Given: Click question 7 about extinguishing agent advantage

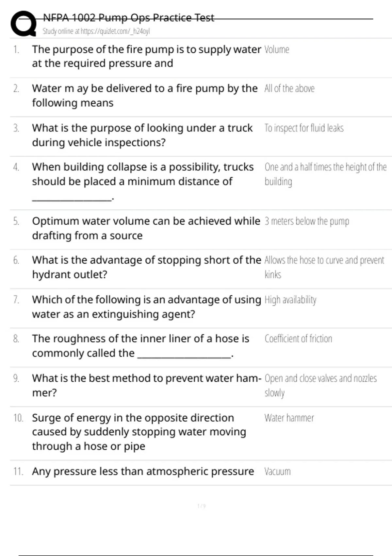Looking at the screenshot, I should tap(146, 307).
